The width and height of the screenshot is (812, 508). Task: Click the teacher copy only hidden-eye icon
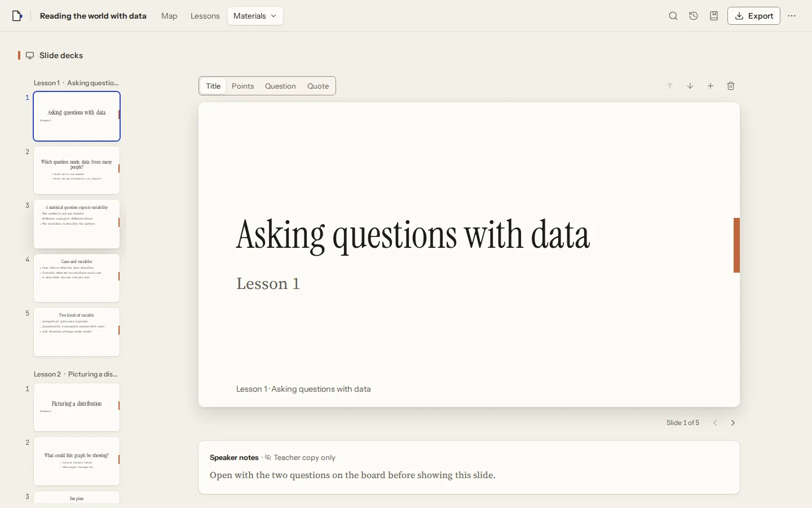[268, 457]
